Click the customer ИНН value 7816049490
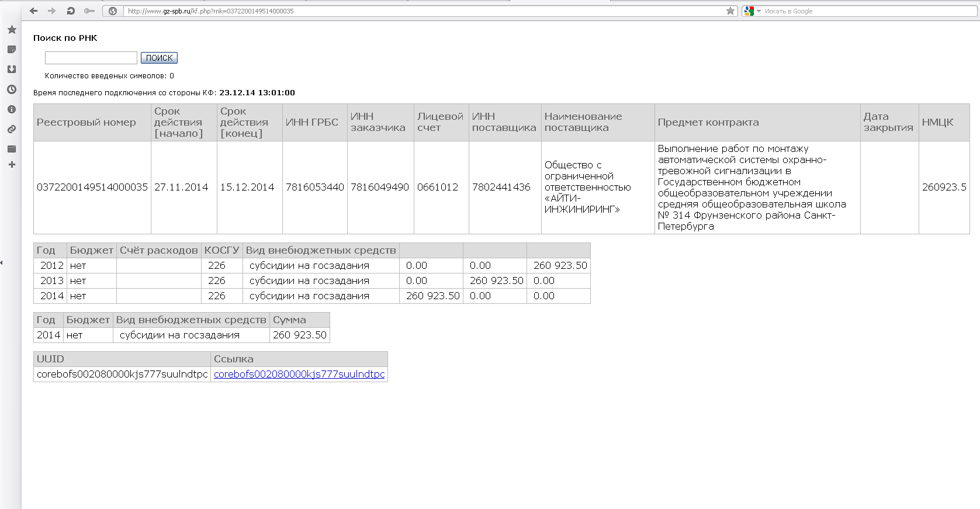 point(380,187)
